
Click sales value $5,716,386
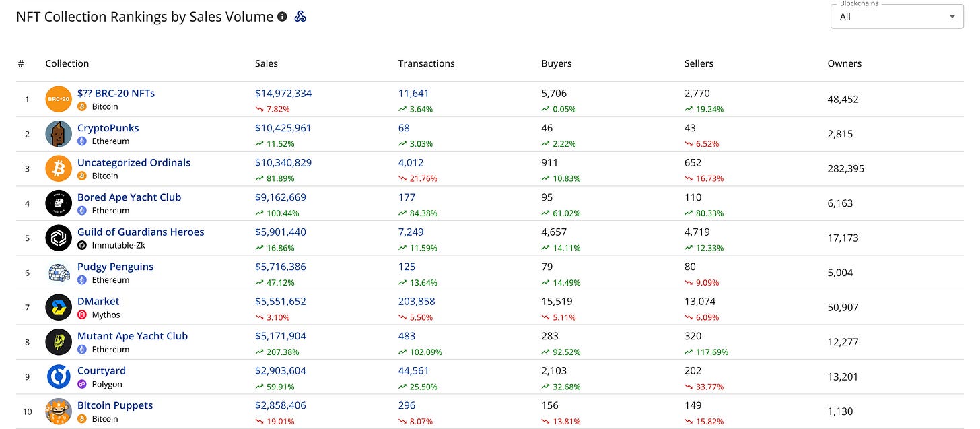click(x=282, y=267)
